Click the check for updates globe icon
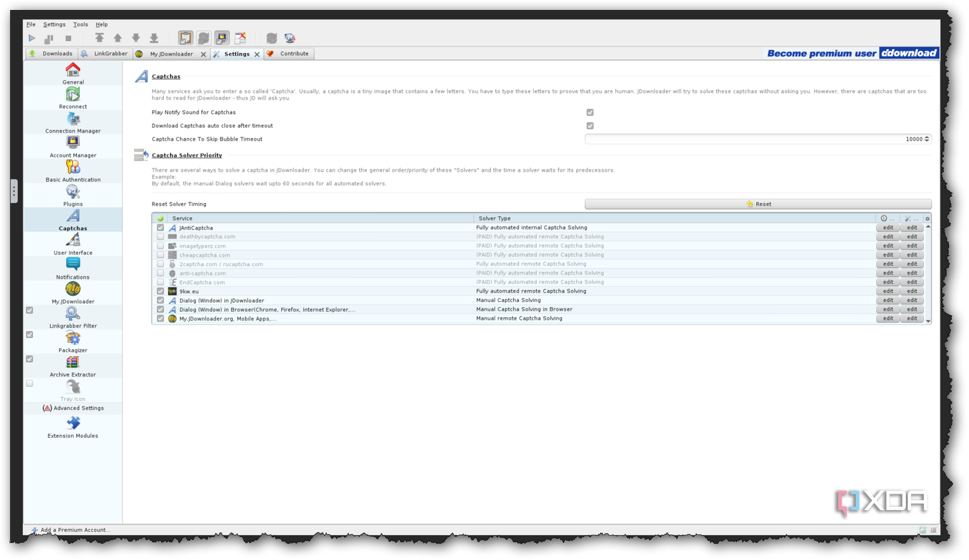Viewport: 969px width, 560px height. click(x=290, y=38)
